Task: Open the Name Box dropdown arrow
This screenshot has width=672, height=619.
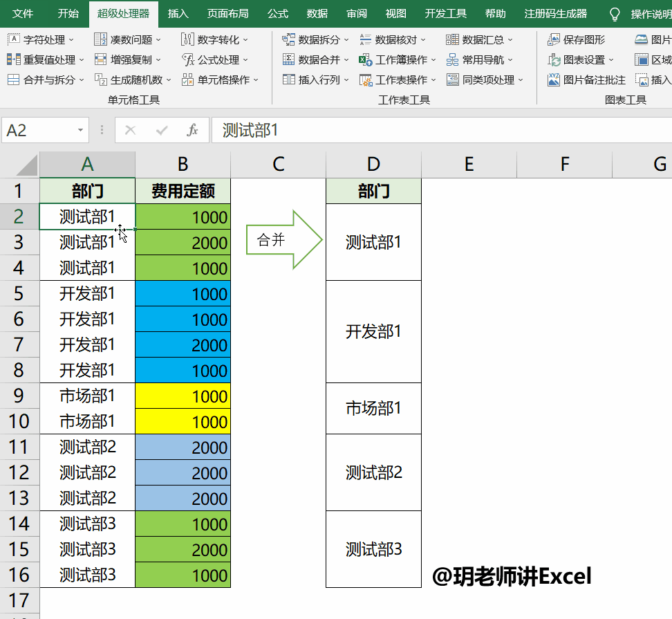Action: (x=80, y=130)
